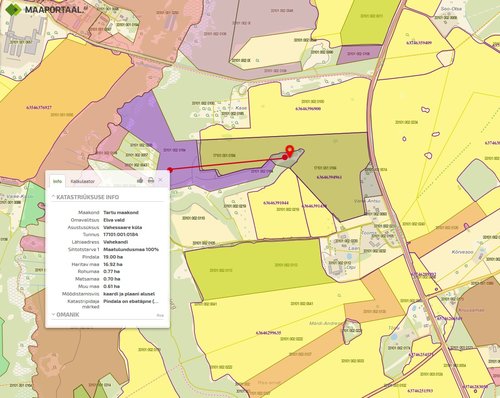Collapse the Katastriüksuse Info section
The image size is (500, 398).
point(86,197)
